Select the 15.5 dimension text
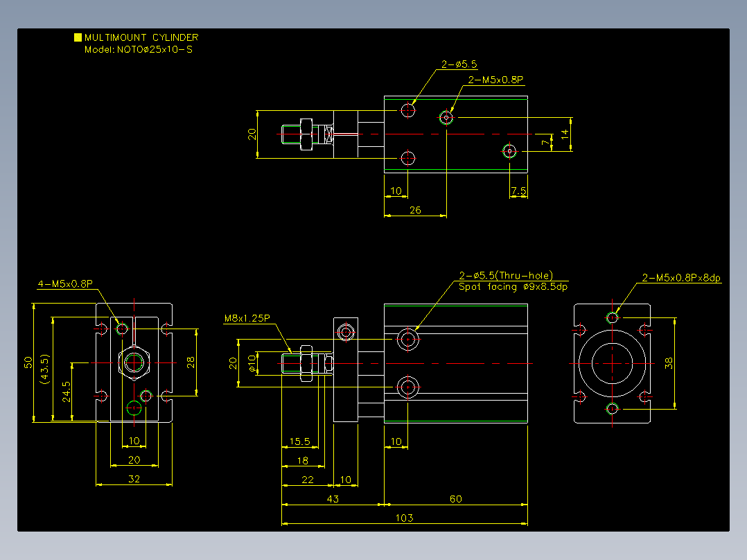 tap(299, 441)
